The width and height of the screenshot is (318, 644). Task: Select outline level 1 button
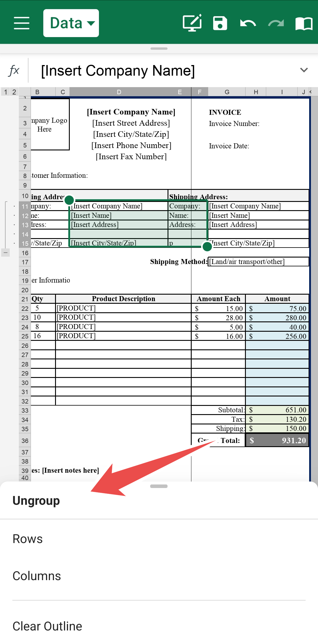coord(5,92)
